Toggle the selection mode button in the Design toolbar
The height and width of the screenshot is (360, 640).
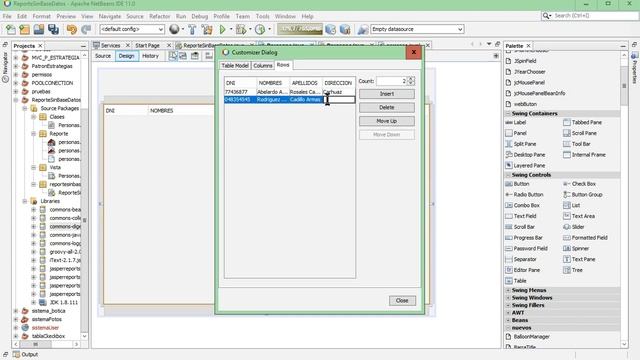tap(173, 56)
